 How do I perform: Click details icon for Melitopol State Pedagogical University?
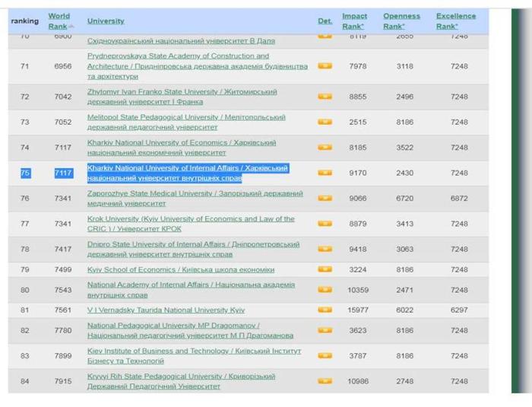[325, 122]
